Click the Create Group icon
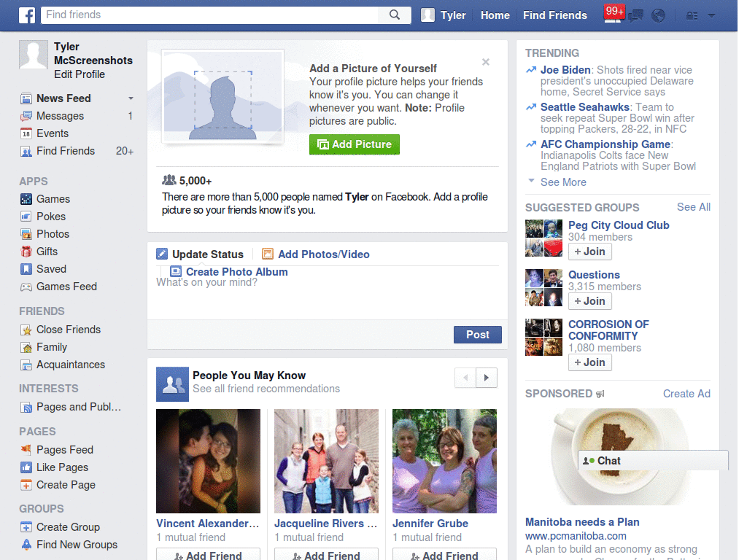Image resolution: width=747 pixels, height=560 pixels. pyautogui.click(x=26, y=527)
